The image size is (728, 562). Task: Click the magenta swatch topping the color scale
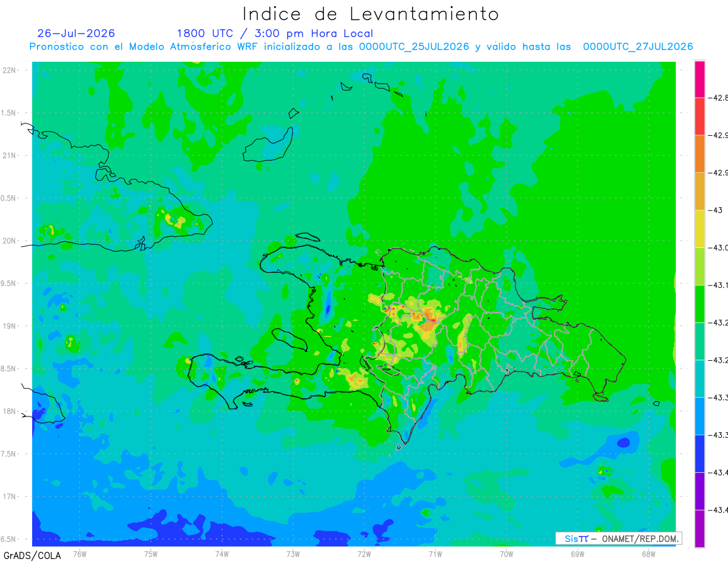(699, 79)
